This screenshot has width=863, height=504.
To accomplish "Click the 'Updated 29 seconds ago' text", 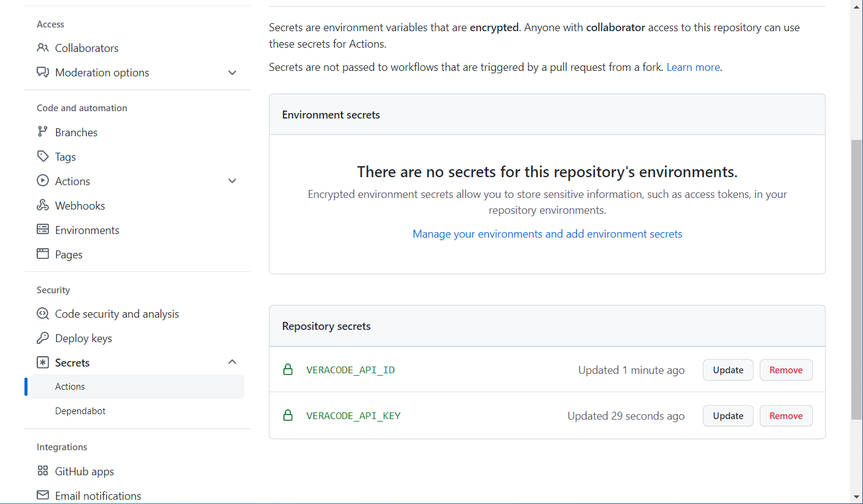I will 626,416.
